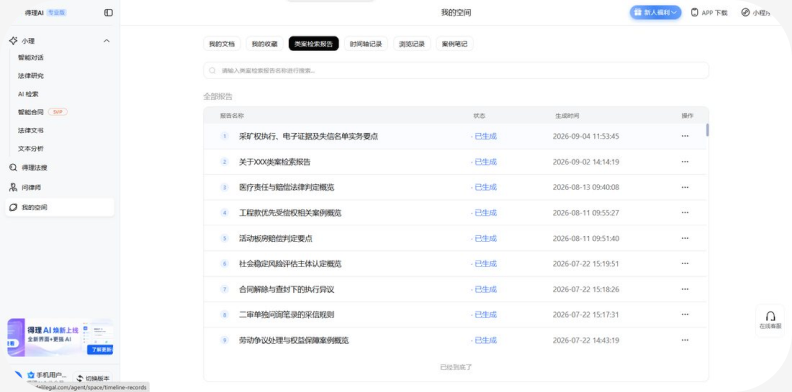Open report 关于XXX类案检索报告
Viewport: 792px width, 392px height.
coord(275,162)
